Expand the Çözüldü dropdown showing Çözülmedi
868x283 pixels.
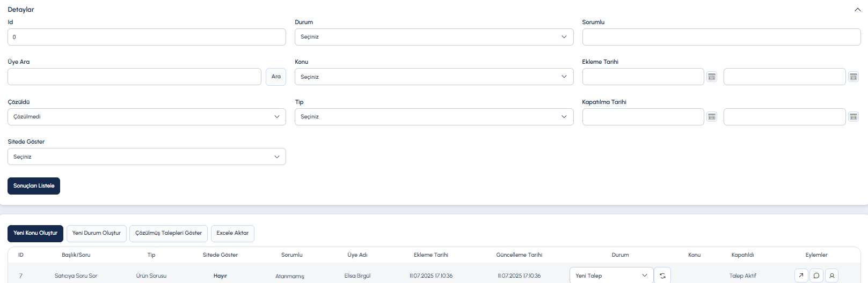click(147, 117)
